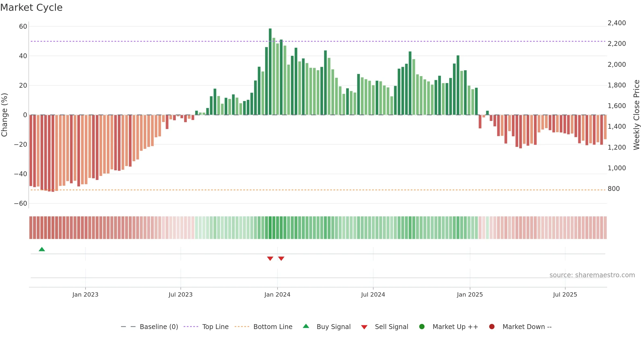The width and height of the screenshot is (644, 362).
Task: Toggle the Buy Signal legend entry
Action: coord(327,327)
